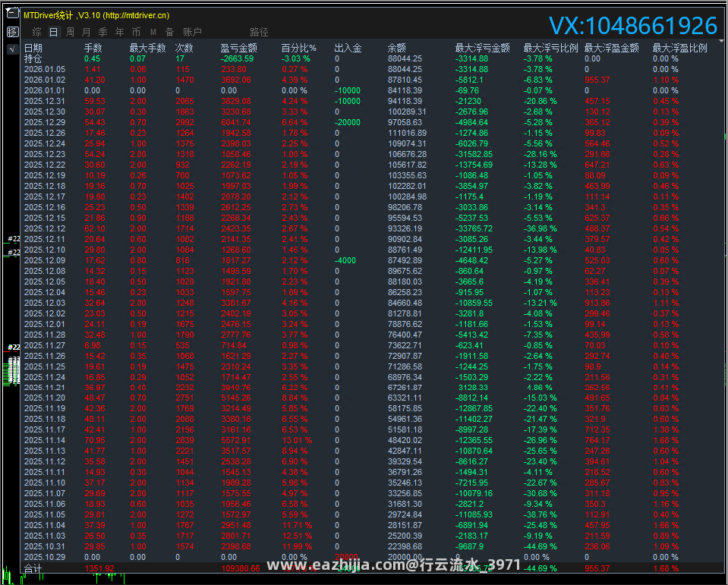This screenshot has height=585, width=728.
Task: Click balance value 84660.48
Action: [x=405, y=303]
